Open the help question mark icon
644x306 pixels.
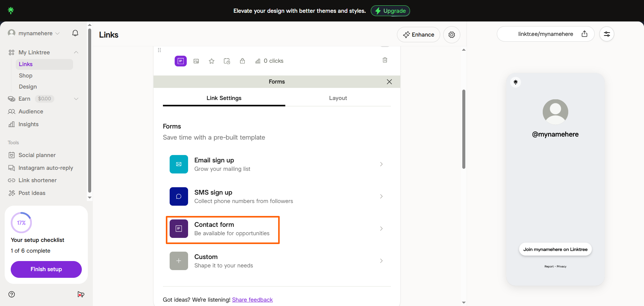[x=12, y=294]
